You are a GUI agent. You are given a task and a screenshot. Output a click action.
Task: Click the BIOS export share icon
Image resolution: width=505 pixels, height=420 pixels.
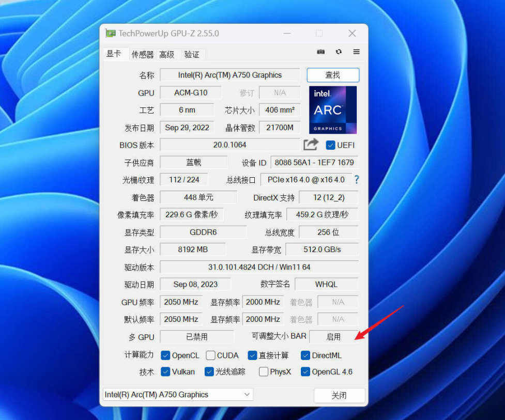coord(311,145)
